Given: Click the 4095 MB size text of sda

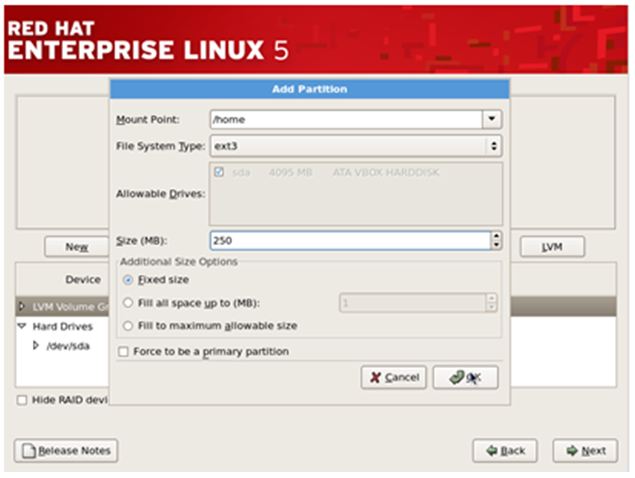Looking at the screenshot, I should click(290, 173).
